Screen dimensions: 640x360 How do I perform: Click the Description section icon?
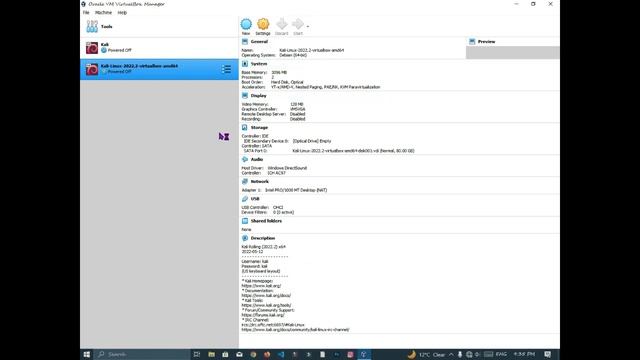coord(245,238)
